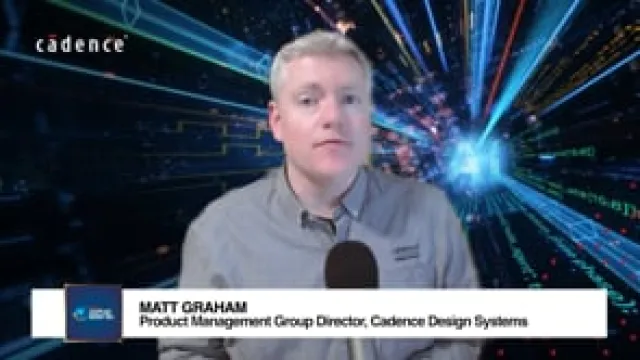The image size is (640, 360).
Task: Click the bright glowing starburst in background
Action: click(475, 161)
